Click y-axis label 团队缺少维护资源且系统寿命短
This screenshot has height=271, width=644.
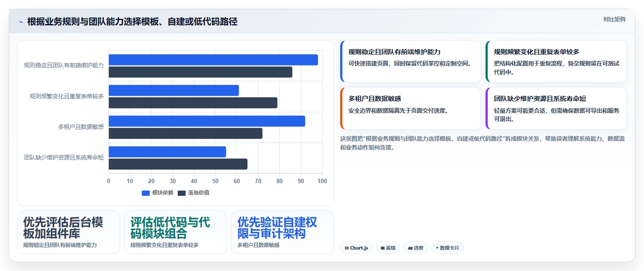(x=64, y=157)
